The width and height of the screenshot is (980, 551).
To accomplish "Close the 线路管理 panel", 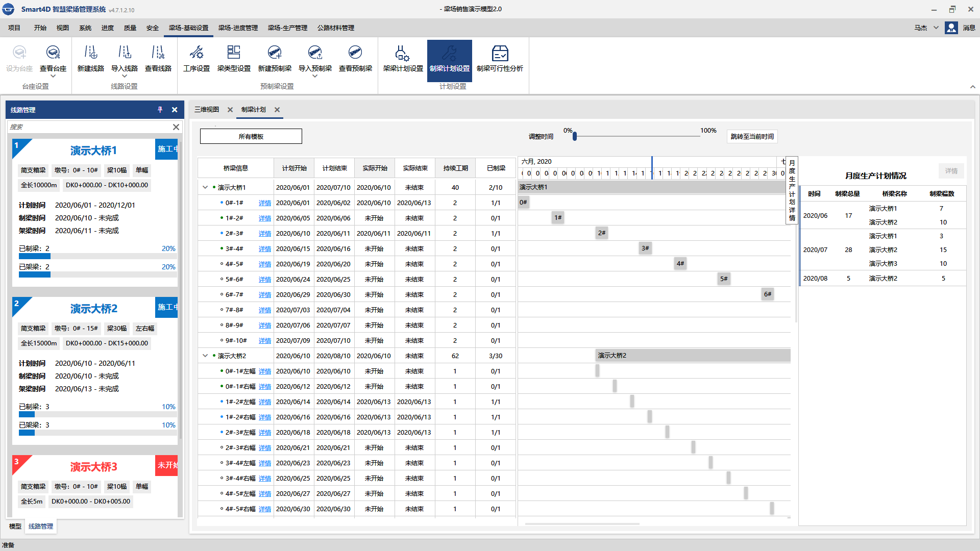I will pos(175,110).
